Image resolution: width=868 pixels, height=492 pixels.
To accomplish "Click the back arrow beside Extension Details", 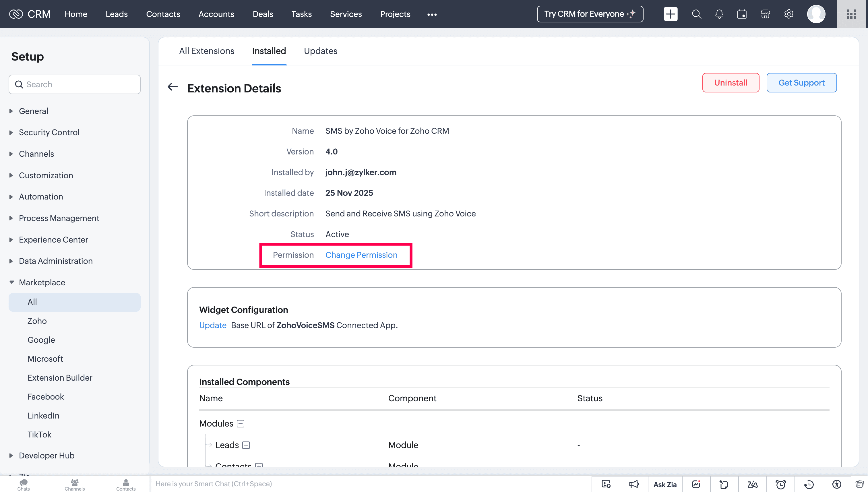I will (173, 87).
